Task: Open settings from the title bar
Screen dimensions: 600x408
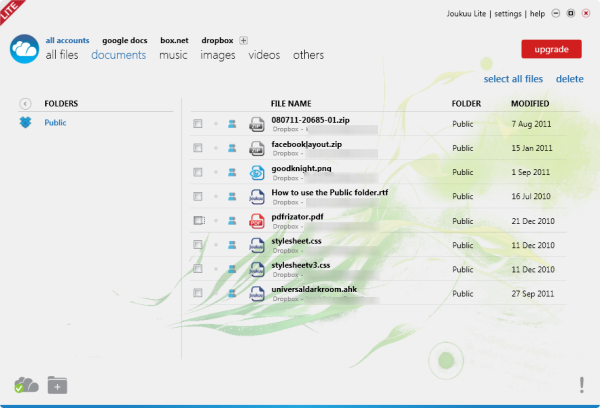Action: pos(508,14)
